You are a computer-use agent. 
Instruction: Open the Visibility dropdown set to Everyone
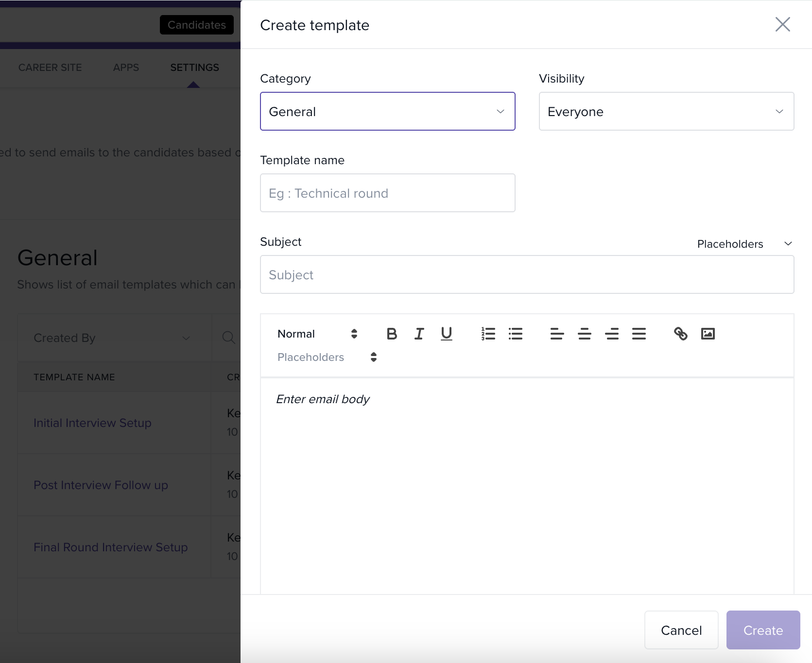pyautogui.click(x=666, y=111)
